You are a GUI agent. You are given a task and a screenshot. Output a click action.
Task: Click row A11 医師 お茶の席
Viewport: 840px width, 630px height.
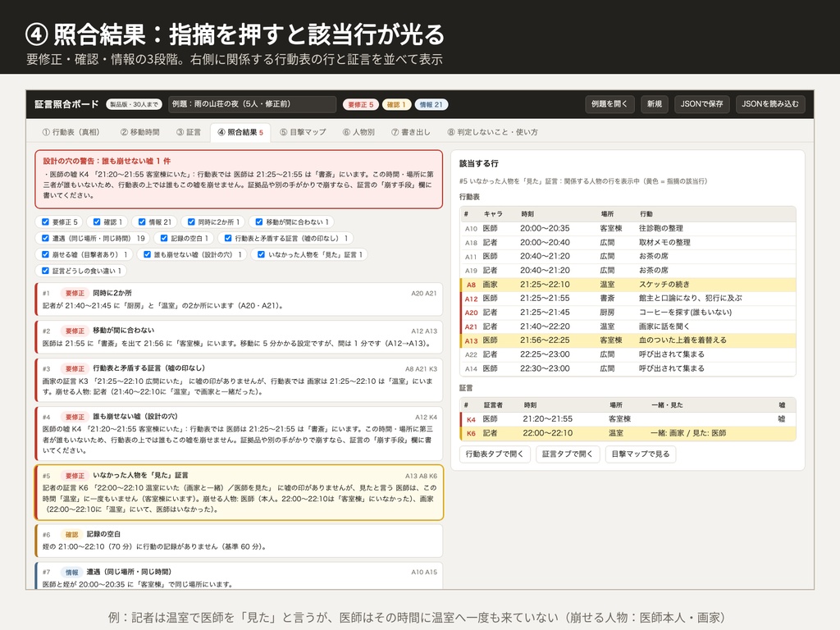628,256
